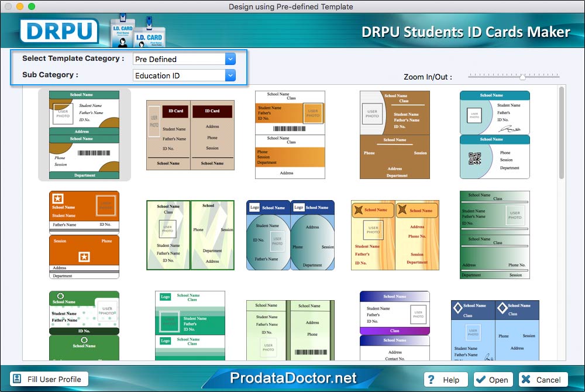
Task: Click the I.D. CARD badge icon in header
Action: (x=138, y=32)
